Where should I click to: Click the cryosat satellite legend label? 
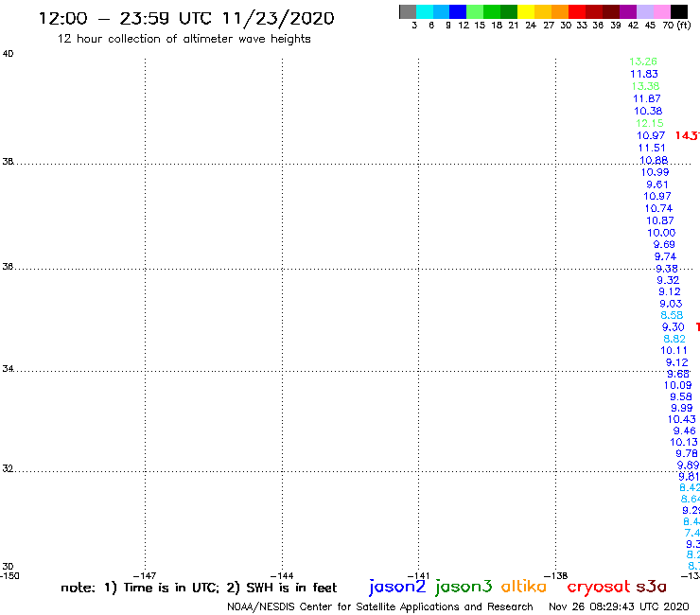click(x=599, y=587)
